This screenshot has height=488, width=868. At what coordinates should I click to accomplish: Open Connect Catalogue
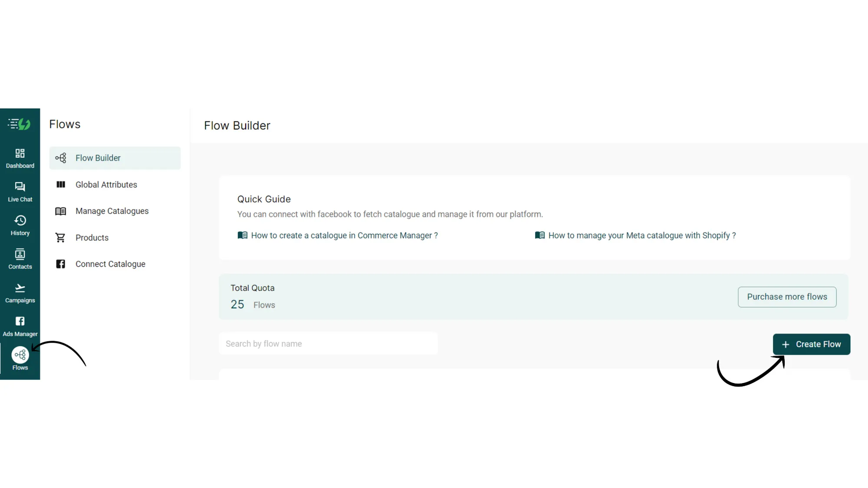click(110, 264)
